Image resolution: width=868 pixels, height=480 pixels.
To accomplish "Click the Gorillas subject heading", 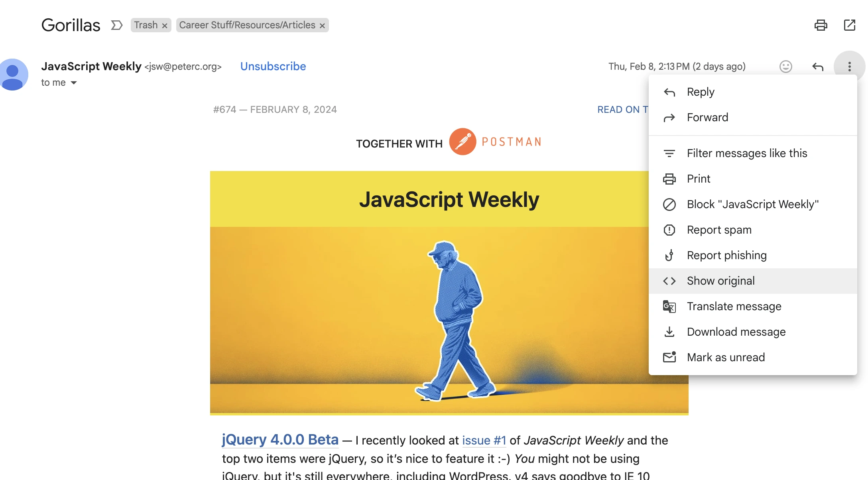I will (x=71, y=25).
